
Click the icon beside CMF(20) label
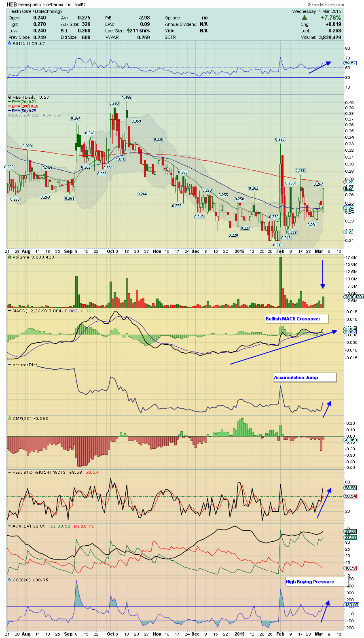point(10,419)
